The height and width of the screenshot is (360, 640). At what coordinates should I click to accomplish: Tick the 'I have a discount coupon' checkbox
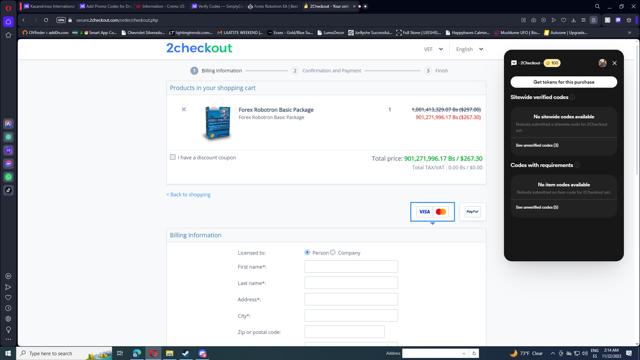coord(173,157)
